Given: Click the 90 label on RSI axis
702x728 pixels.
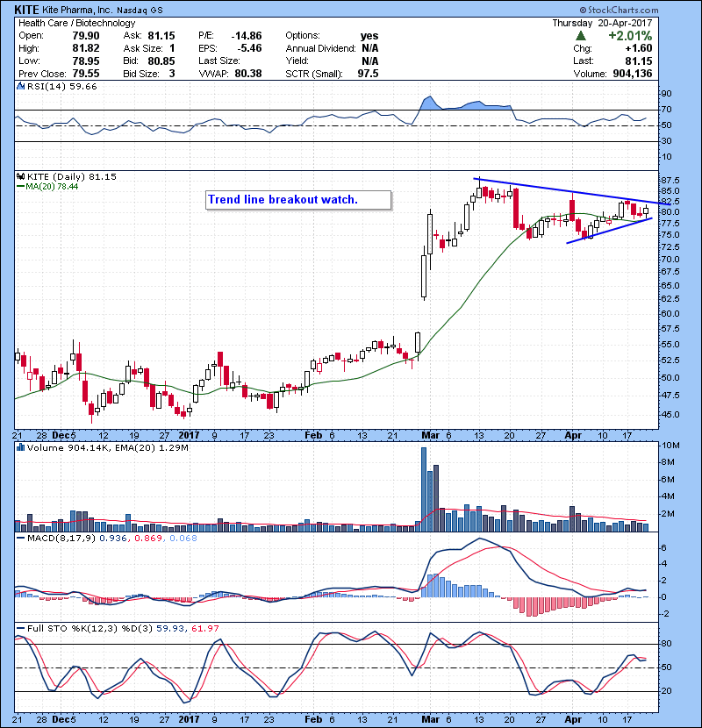Looking at the screenshot, I should (667, 94).
